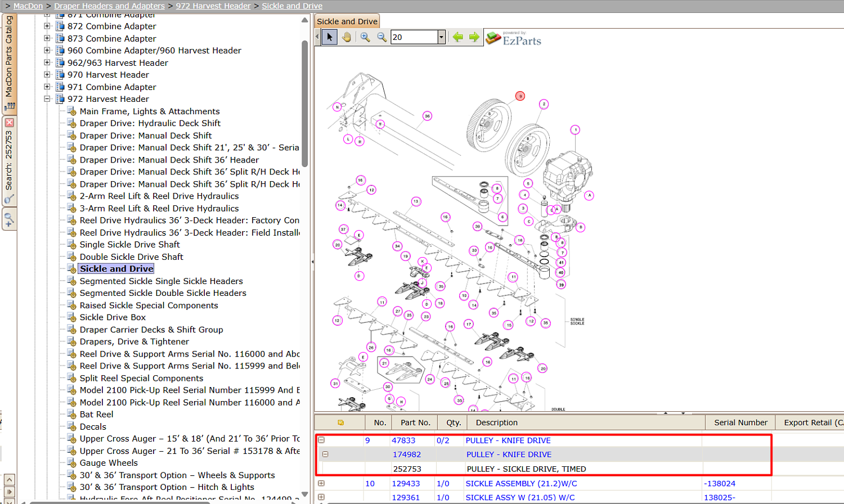Click callout 2 on the diagram
Screen dimensions: 844x504
(544, 104)
